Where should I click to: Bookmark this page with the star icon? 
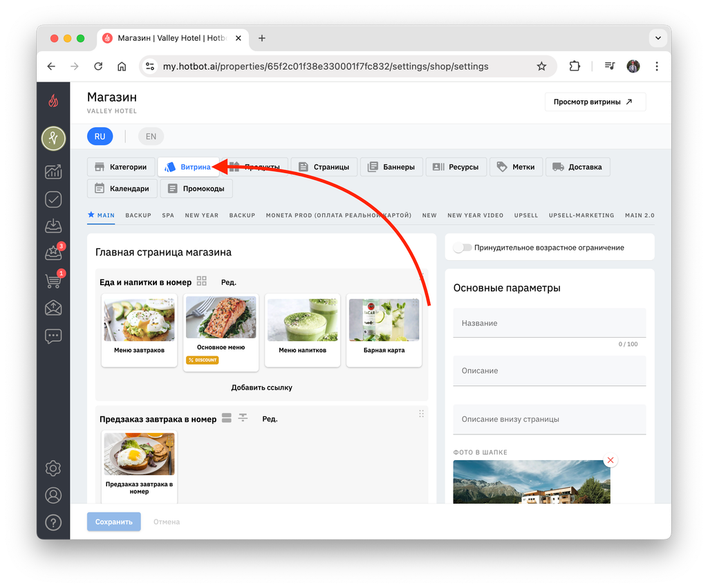(x=541, y=66)
